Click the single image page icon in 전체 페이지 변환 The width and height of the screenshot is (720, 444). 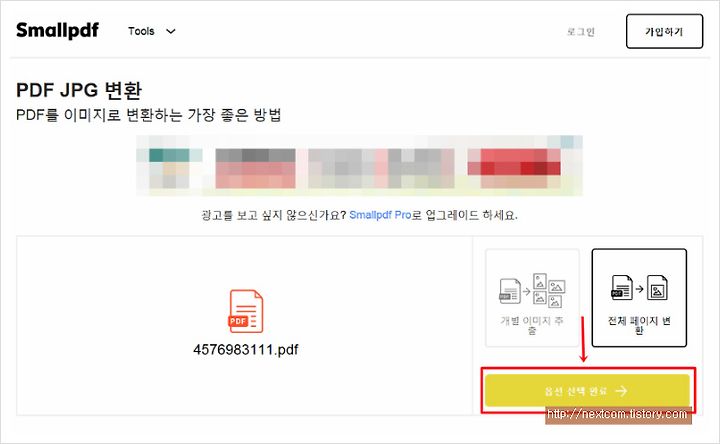(x=657, y=288)
